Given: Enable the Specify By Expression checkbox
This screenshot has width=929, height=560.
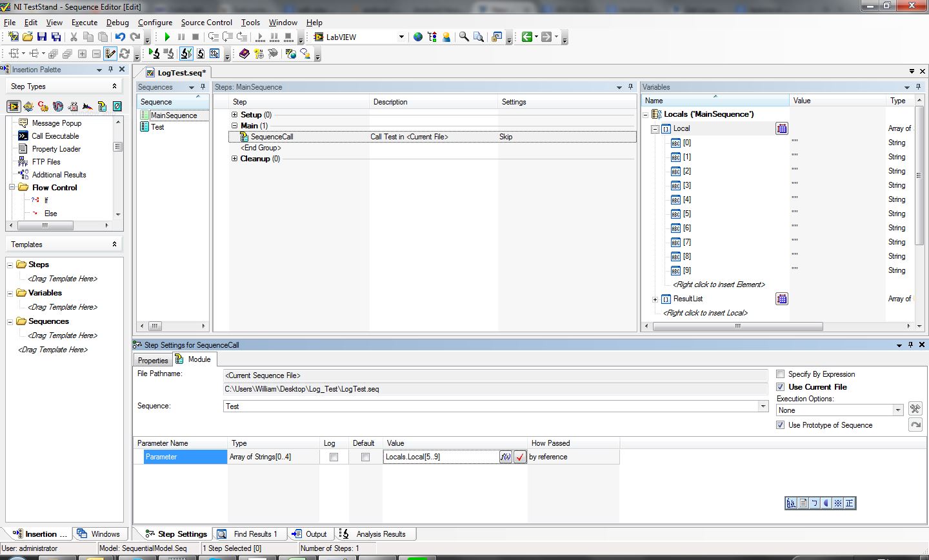Looking at the screenshot, I should point(781,374).
